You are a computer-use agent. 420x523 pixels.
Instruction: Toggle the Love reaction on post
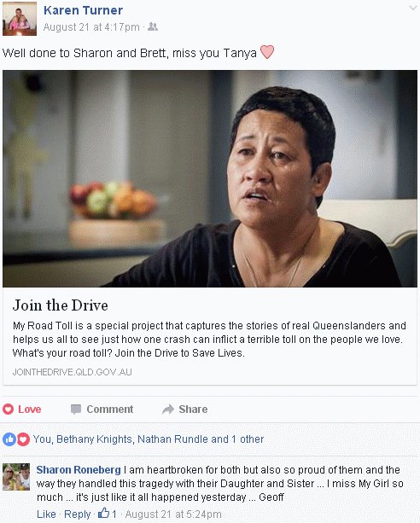[x=22, y=410]
